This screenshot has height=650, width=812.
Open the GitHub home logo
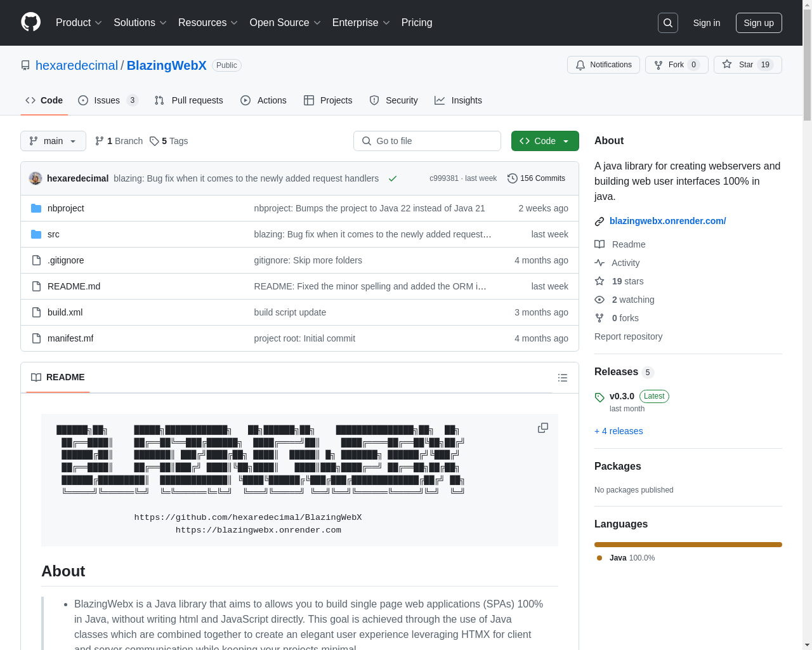(x=31, y=22)
